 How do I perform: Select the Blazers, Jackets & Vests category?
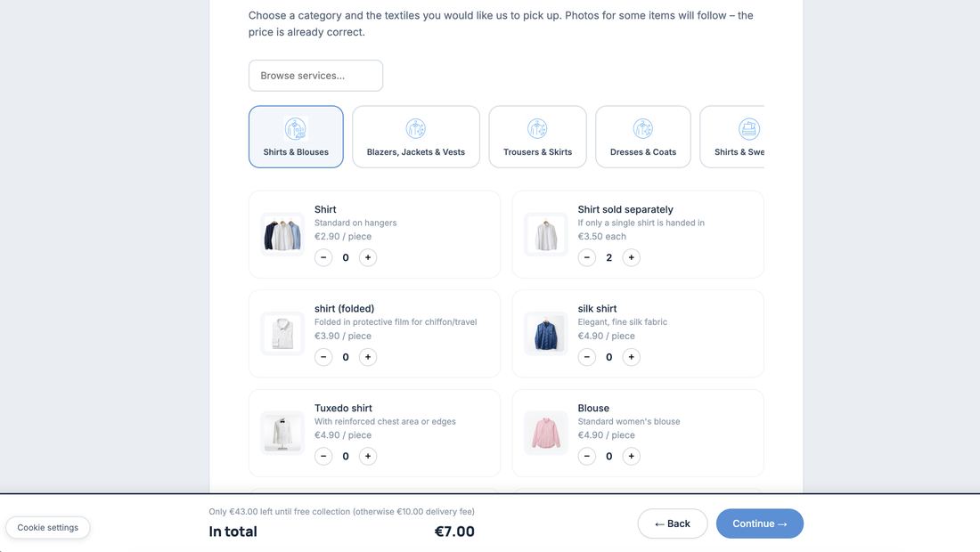coord(416,137)
